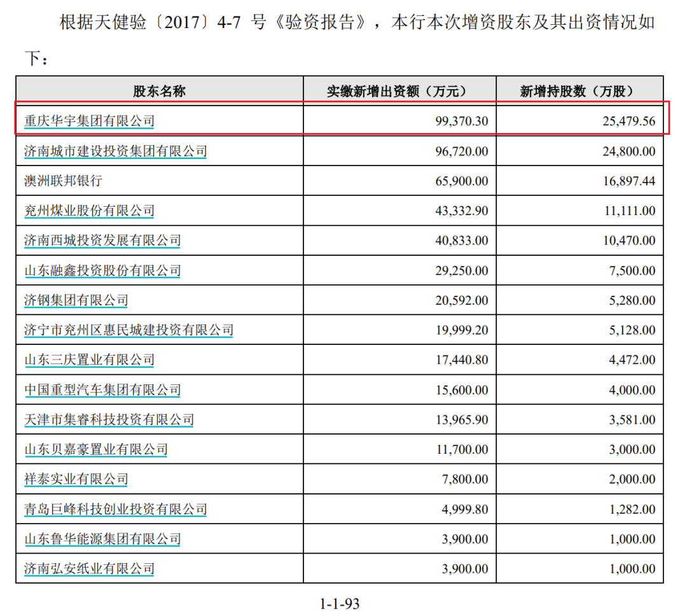This screenshot has height=616, width=687.
Task: Open 济南西城投资发展有限公司 shareholder link
Action: 102,241
